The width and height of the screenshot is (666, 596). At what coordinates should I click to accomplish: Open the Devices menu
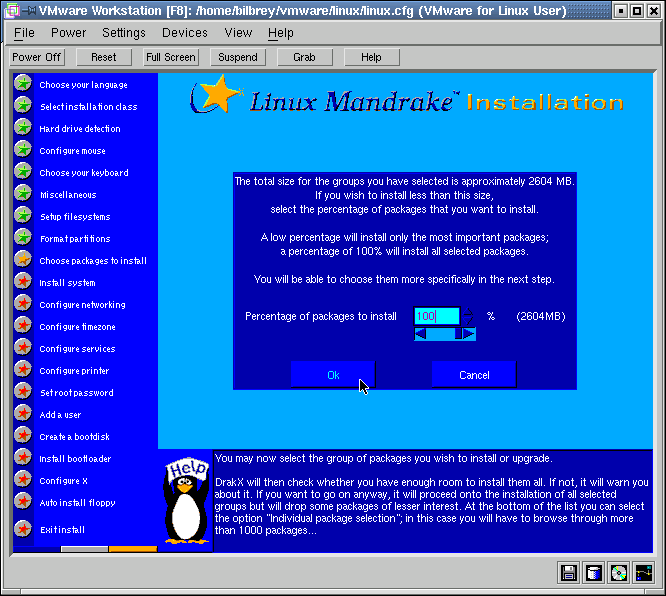coord(185,33)
